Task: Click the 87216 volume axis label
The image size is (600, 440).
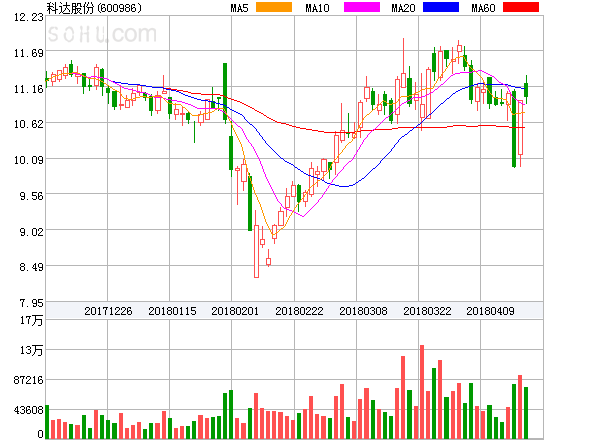Action: [29, 380]
